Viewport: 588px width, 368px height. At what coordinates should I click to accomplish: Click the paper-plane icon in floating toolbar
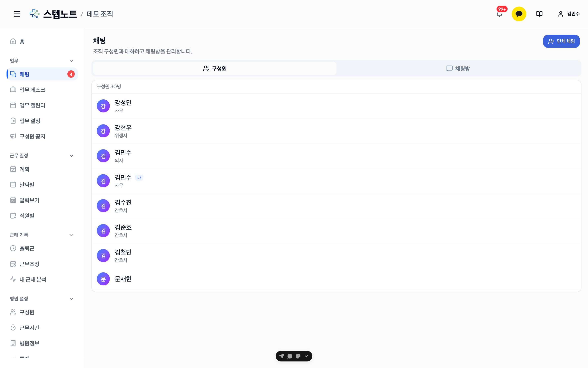coord(282,356)
